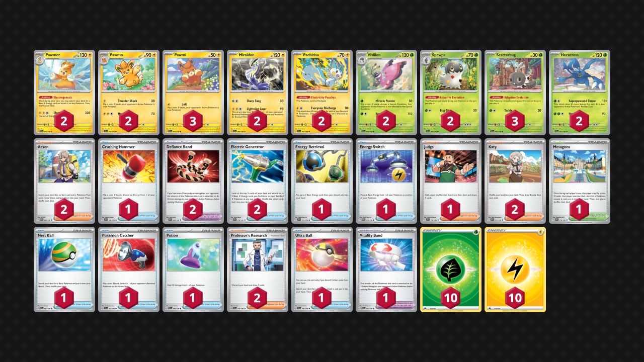Choose the Heracross card
Image resolution: width=644 pixels, height=362 pixels.
click(x=580, y=93)
